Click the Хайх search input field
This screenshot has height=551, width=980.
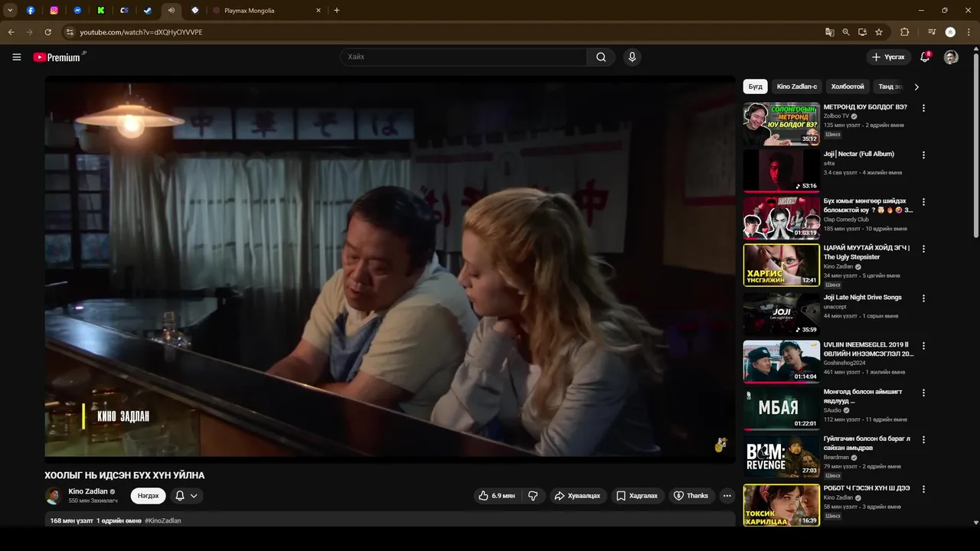click(x=464, y=57)
